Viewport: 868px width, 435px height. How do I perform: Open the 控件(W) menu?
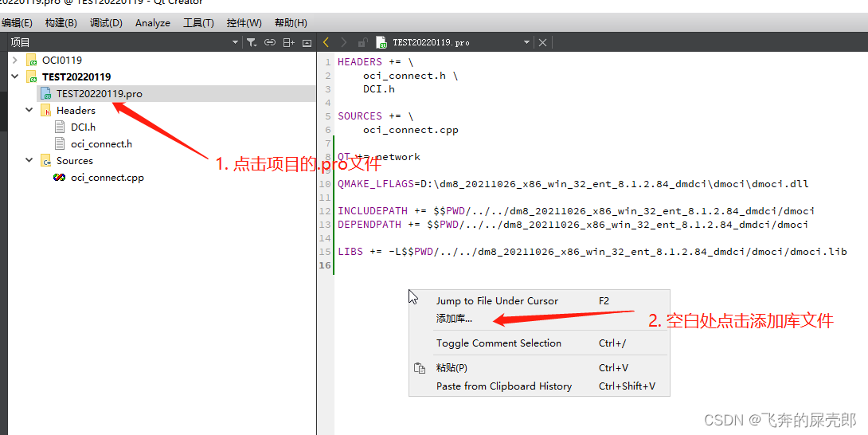(244, 23)
